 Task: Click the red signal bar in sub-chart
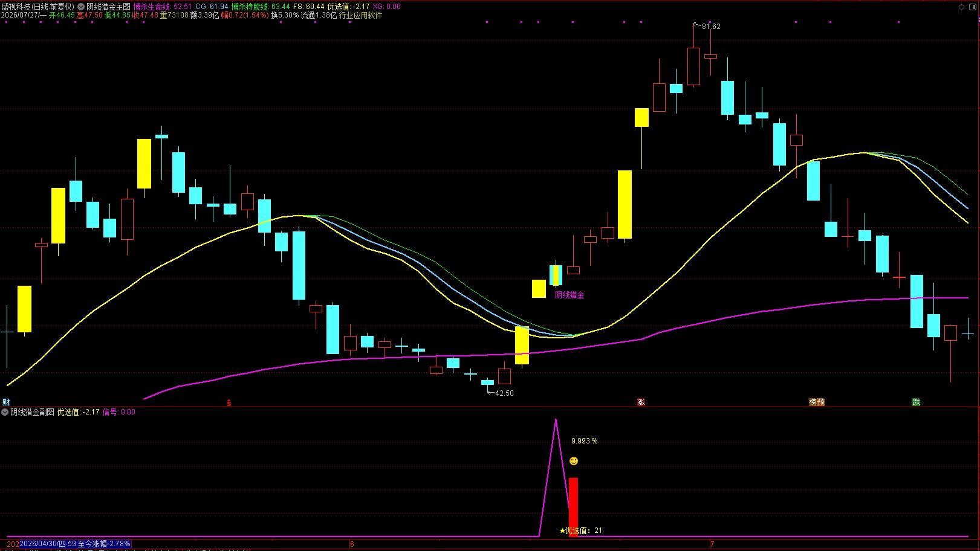[x=573, y=507]
